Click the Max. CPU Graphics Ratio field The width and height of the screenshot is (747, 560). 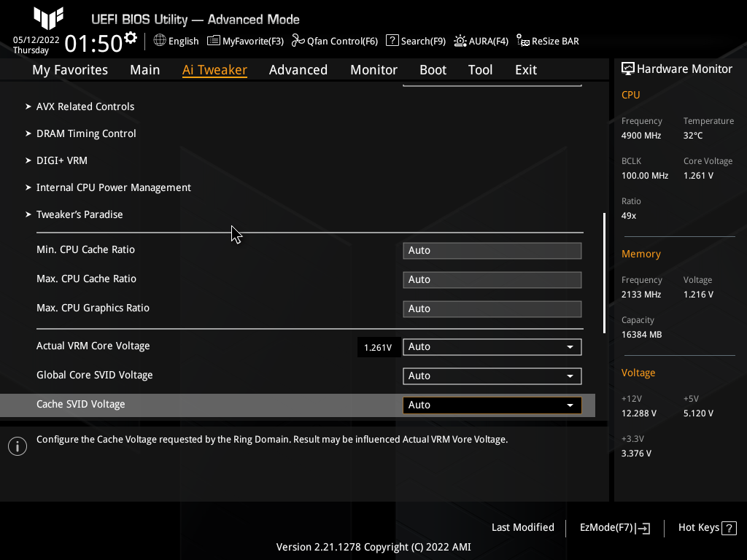coord(492,309)
